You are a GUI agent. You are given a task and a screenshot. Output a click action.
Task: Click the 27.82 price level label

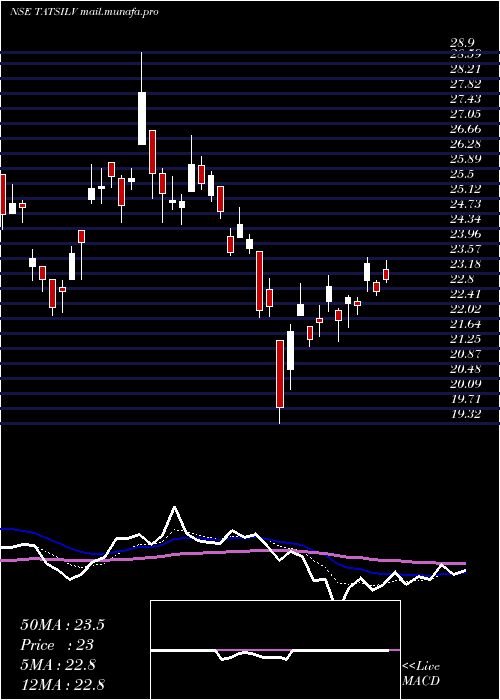point(465,84)
